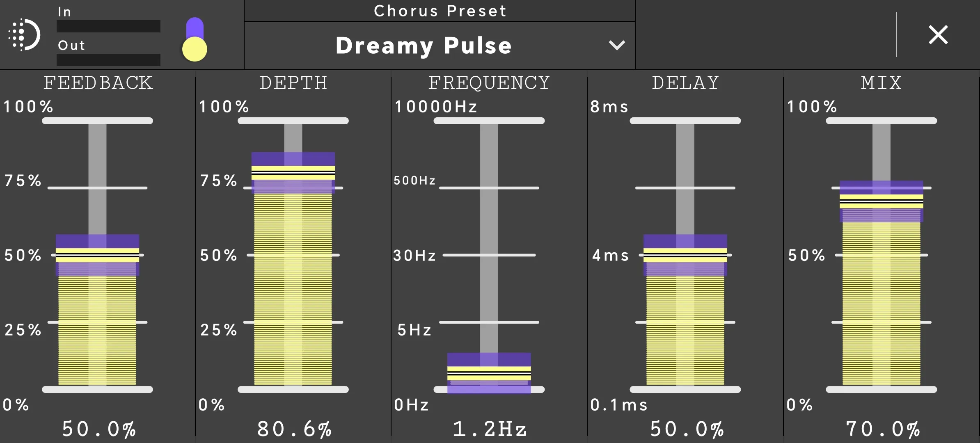Expand the Chorus Preset dropdown chevron
This screenshot has width=980, height=443.
tap(616, 45)
